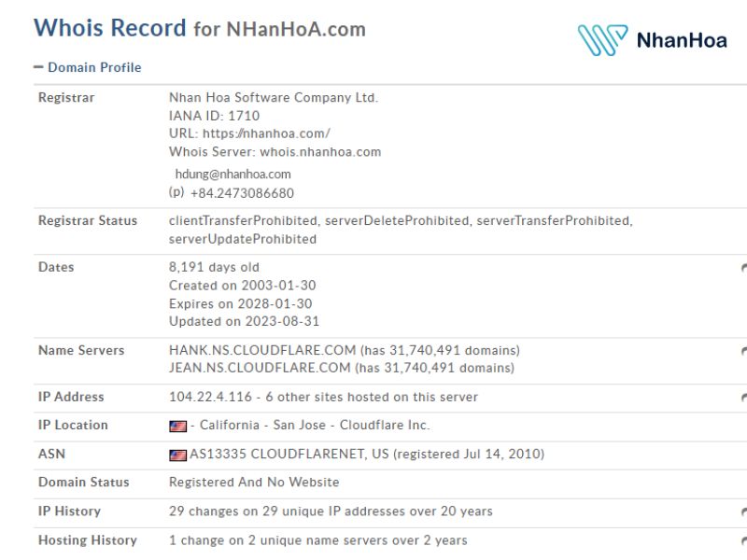Image resolution: width=747 pixels, height=560 pixels.
Task: Select the 'Name Servers' row label
Action: coord(81,351)
